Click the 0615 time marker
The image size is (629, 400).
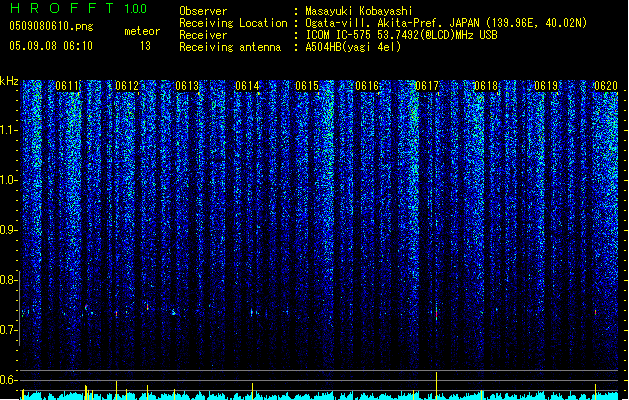307,86
